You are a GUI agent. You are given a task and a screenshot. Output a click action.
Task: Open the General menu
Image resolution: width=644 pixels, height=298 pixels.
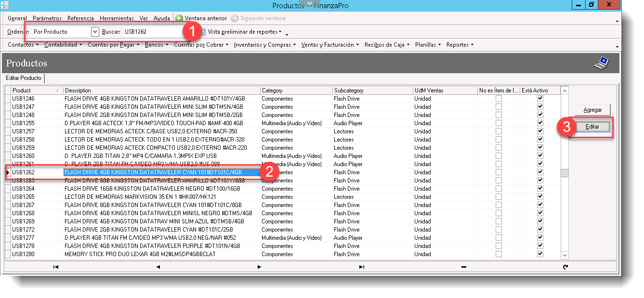tap(17, 18)
